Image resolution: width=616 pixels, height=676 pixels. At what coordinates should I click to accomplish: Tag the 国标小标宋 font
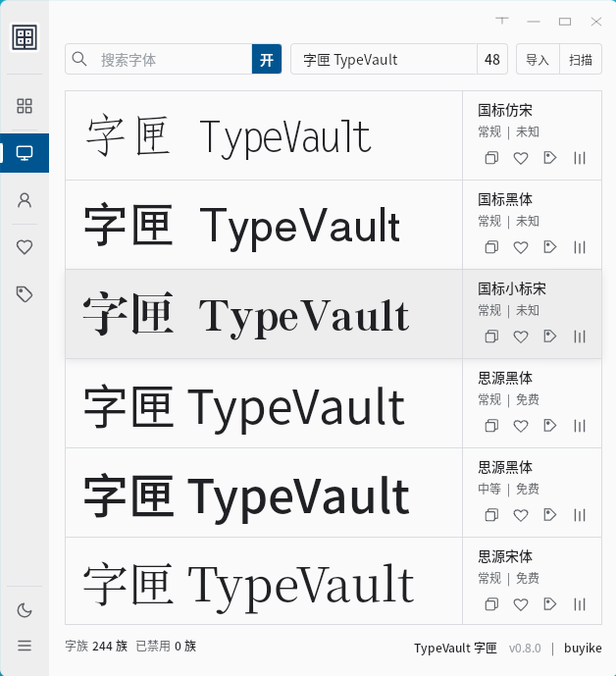tap(550, 337)
